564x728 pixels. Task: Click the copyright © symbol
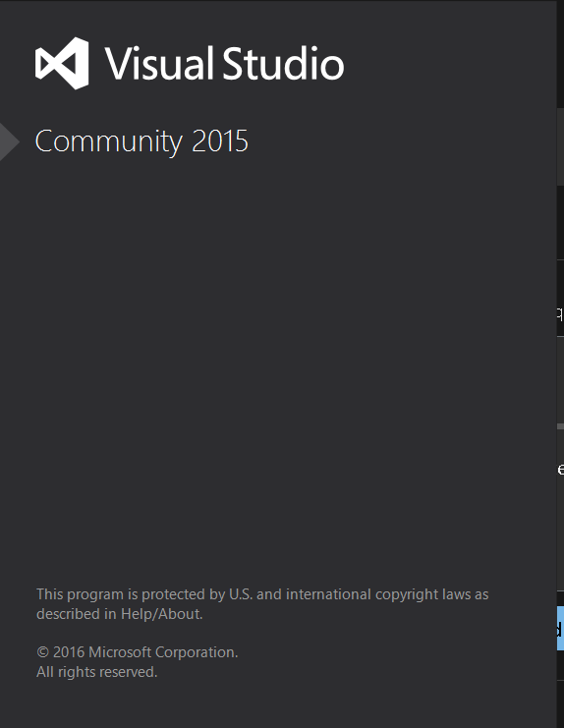coord(42,652)
